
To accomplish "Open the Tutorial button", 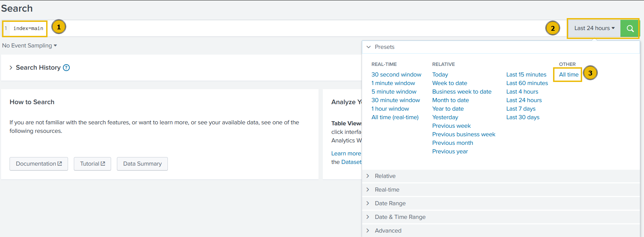I will pyautogui.click(x=92, y=164).
